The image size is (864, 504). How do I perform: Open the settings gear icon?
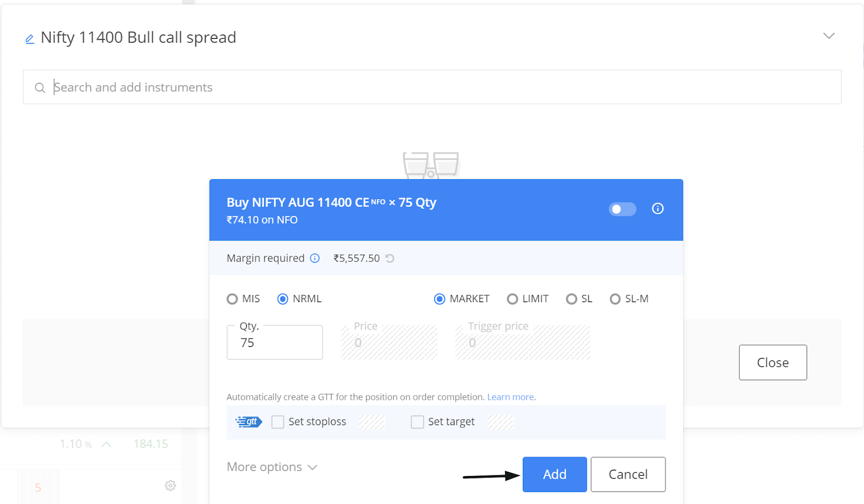tap(170, 486)
